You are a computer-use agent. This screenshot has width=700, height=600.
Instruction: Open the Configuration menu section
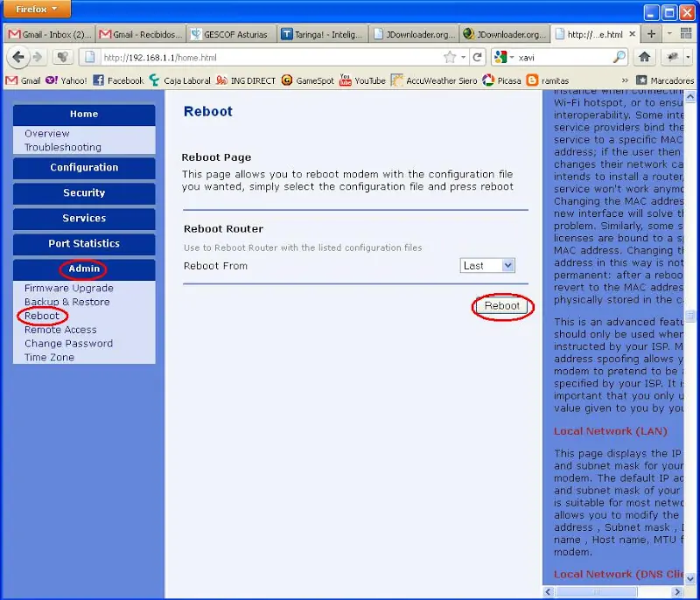click(84, 168)
